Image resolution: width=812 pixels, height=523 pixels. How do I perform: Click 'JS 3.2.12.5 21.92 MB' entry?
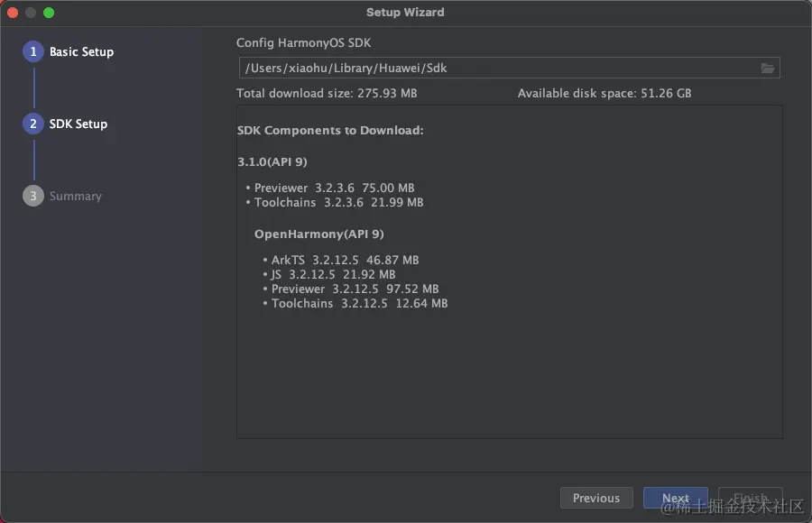(x=333, y=274)
